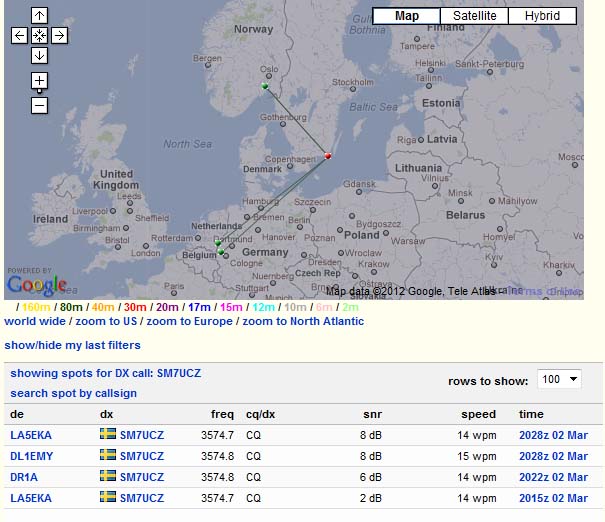Expand show/hide my last filters
Viewport: 605px width, 522px height.
[x=72, y=345]
